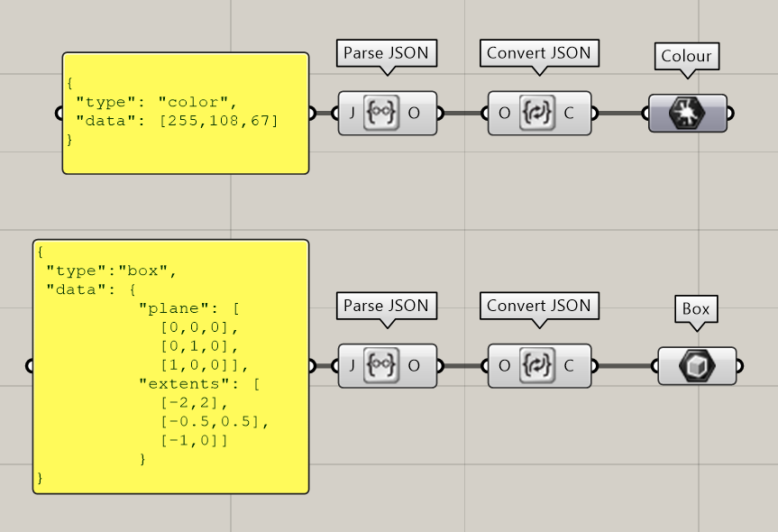Click the Parse JSON icon wired to the color panel
Image resolution: width=778 pixels, height=532 pixels.
coord(381,113)
